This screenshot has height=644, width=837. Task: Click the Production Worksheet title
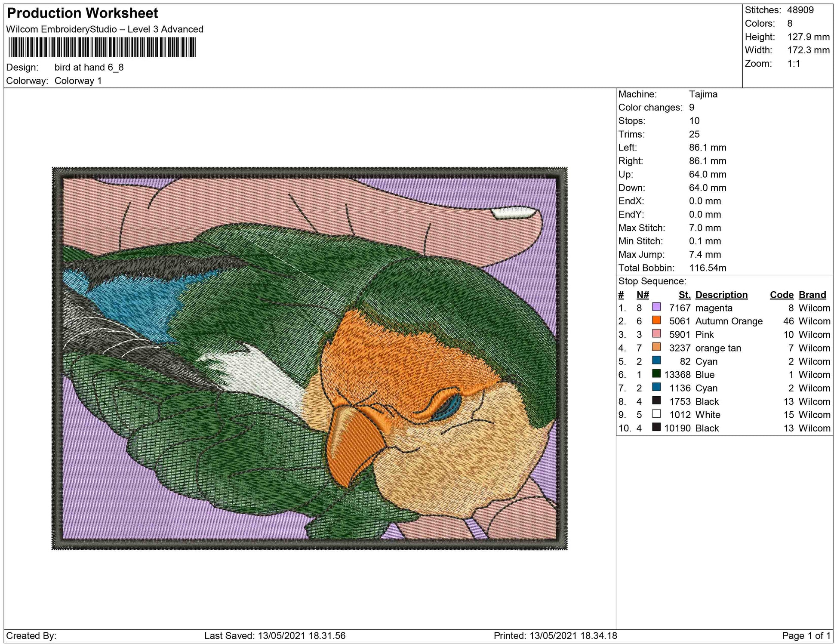(83, 13)
